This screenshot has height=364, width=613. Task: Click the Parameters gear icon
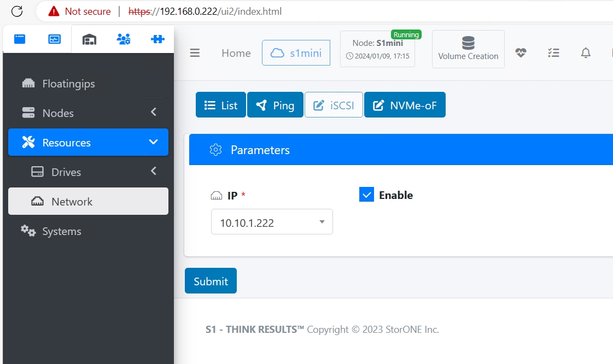point(216,150)
